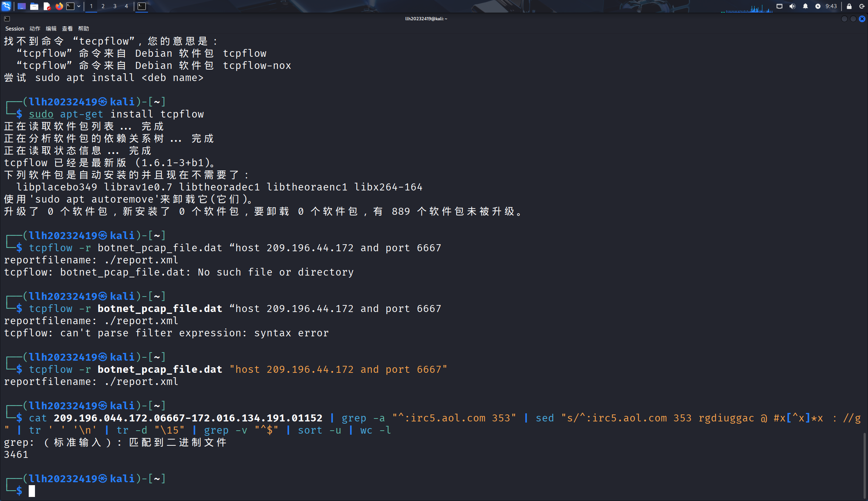
Task: Click the lock screen padlock icon
Action: (849, 6)
